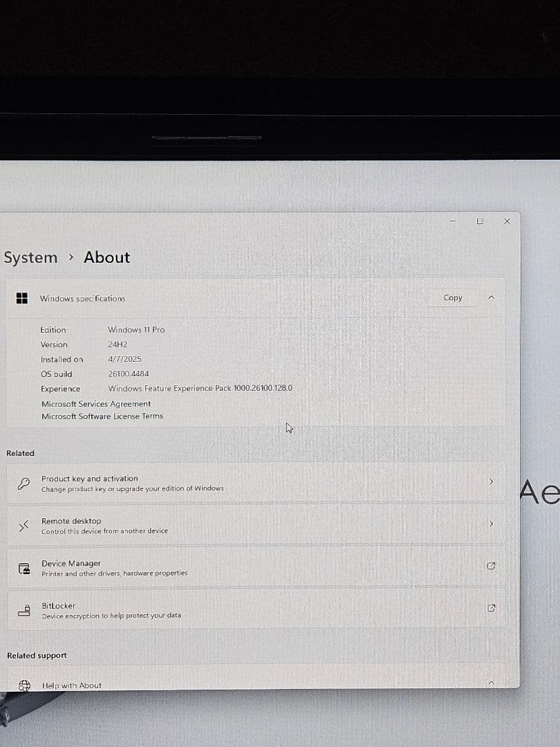
Task: Collapse the Help with About section
Action: (491, 683)
